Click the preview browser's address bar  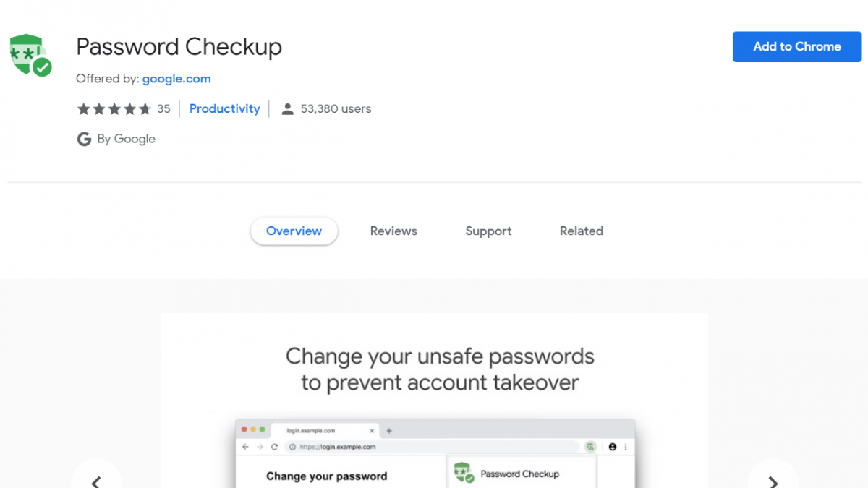pos(434,447)
